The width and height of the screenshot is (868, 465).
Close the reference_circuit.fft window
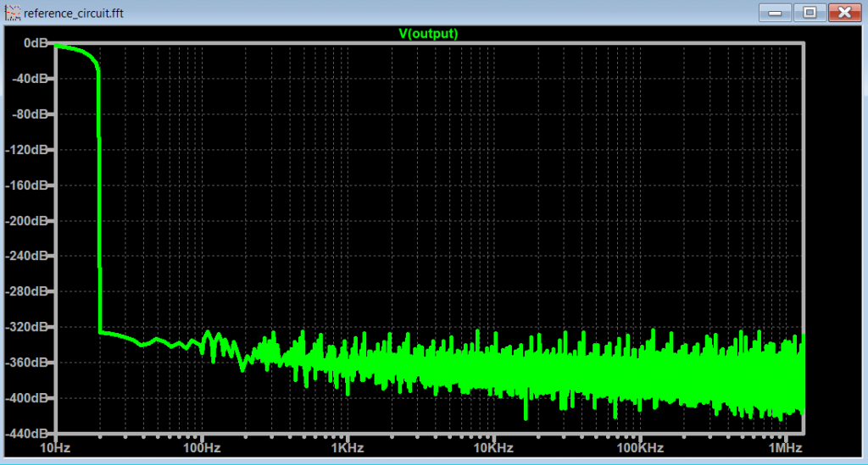pos(844,12)
